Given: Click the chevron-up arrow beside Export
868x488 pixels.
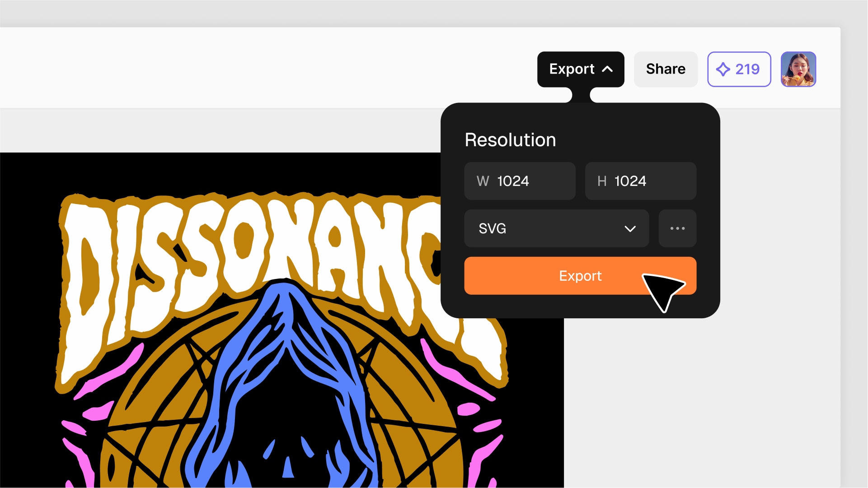Looking at the screenshot, I should click(608, 69).
